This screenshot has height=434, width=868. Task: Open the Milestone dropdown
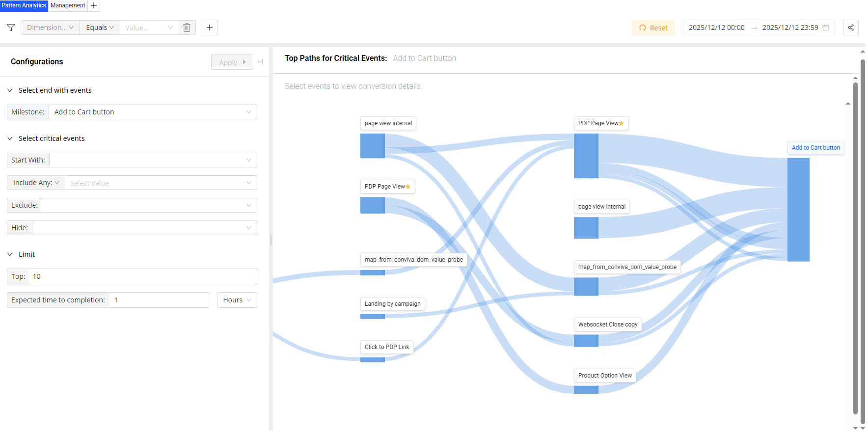153,112
